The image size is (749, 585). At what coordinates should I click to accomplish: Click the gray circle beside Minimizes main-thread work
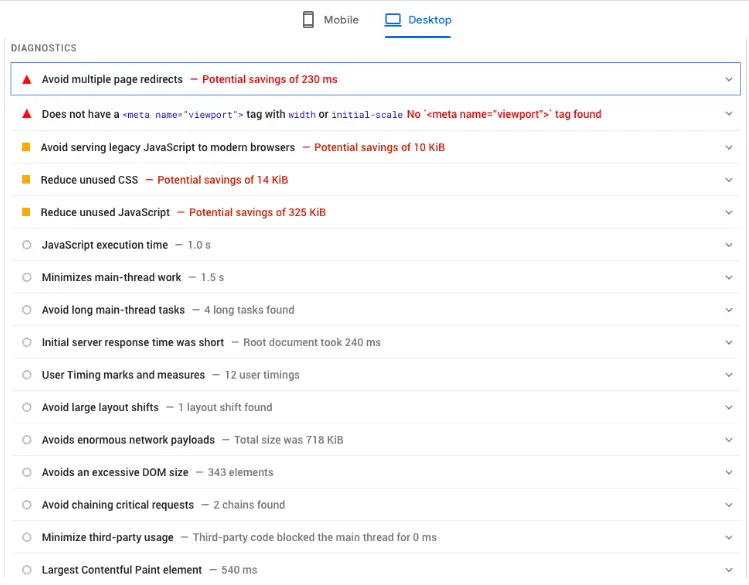tap(27, 277)
